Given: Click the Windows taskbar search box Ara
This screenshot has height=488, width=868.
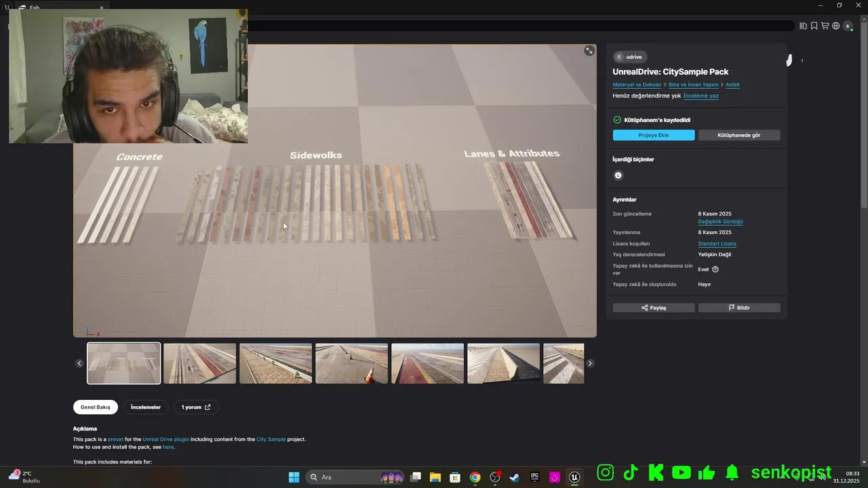Looking at the screenshot, I should [x=355, y=477].
